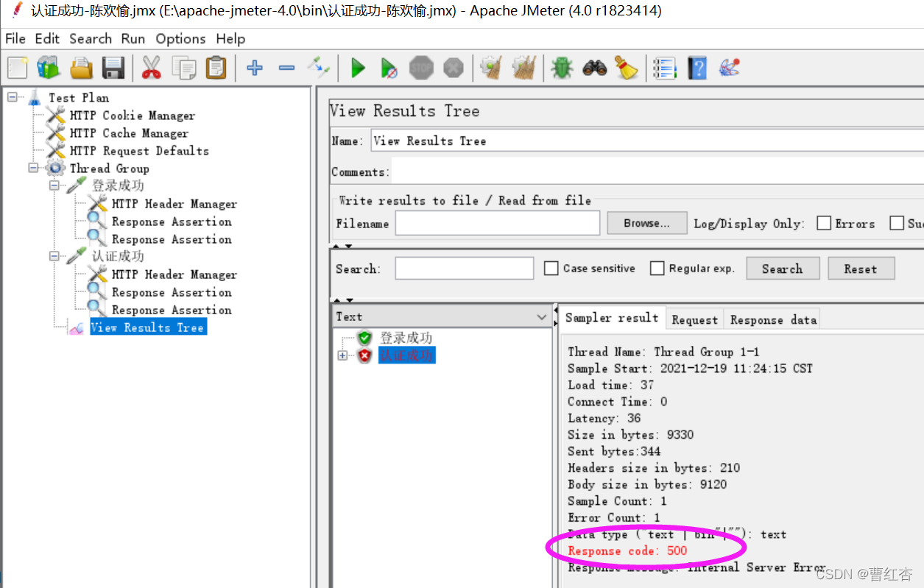Image resolution: width=924 pixels, height=588 pixels.
Task: Clear all results with the double-broom icon
Action: point(523,68)
